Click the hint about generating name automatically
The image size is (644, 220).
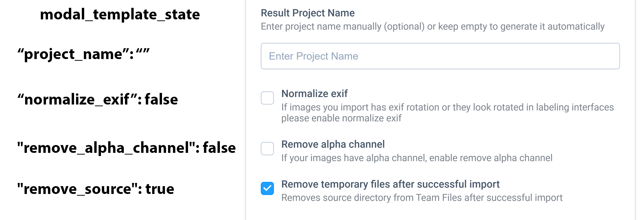(433, 26)
